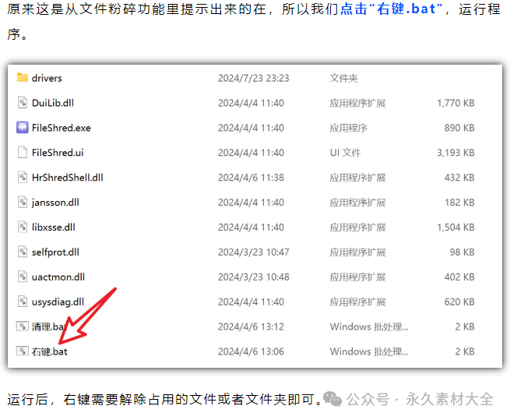
Task: Click the usysdiag.dll file icon
Action: pyautogui.click(x=22, y=302)
